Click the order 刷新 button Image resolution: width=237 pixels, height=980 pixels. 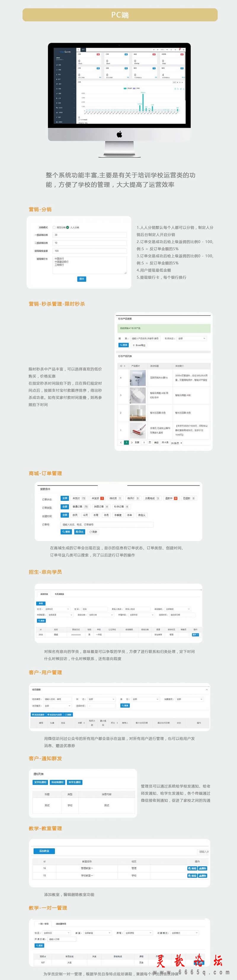tap(93, 532)
